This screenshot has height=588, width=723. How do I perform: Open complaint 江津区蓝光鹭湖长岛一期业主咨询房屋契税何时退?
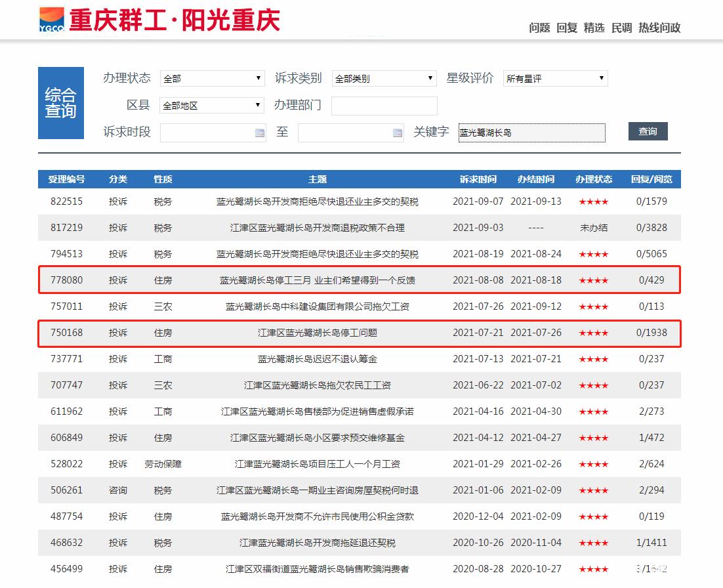tap(318, 490)
